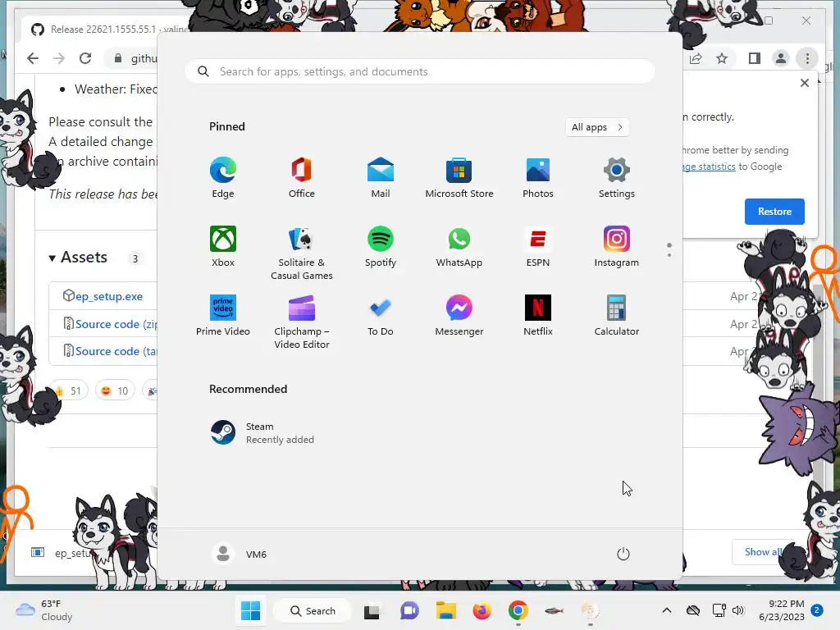Click Show all downloads in Chrome
Screen dimensions: 840x630
(763, 552)
